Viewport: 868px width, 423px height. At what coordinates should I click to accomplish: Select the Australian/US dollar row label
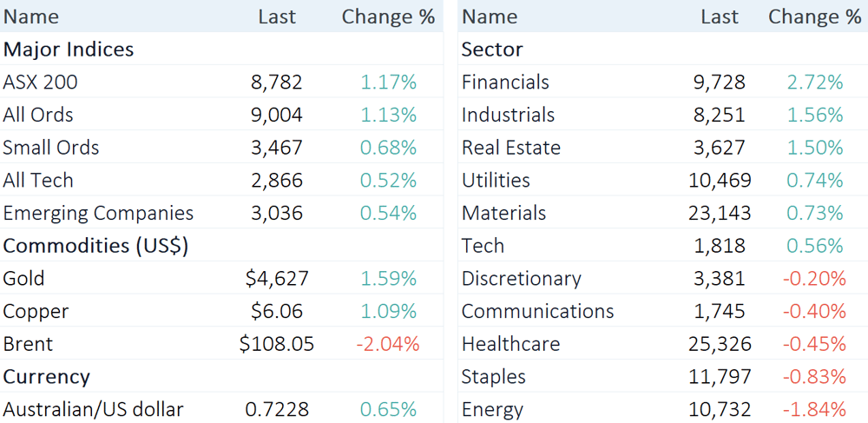click(93, 409)
